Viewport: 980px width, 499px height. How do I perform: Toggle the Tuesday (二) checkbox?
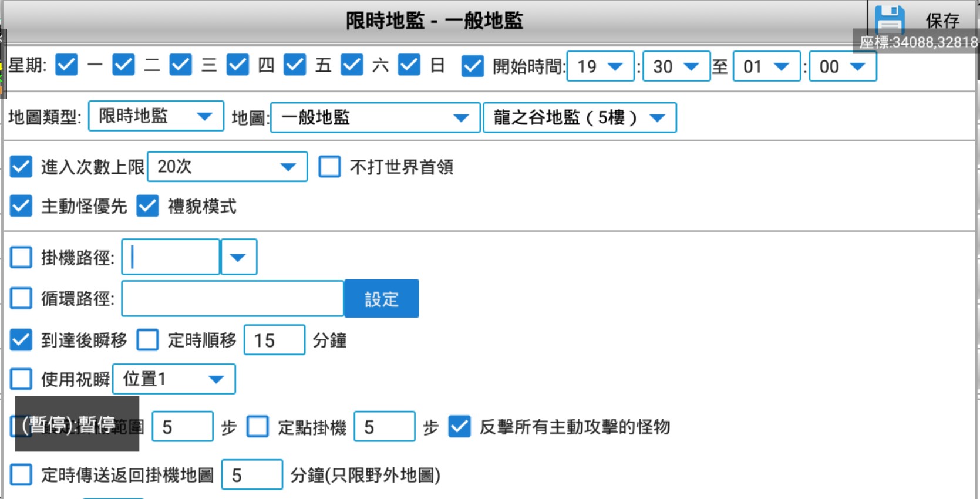pos(123,65)
